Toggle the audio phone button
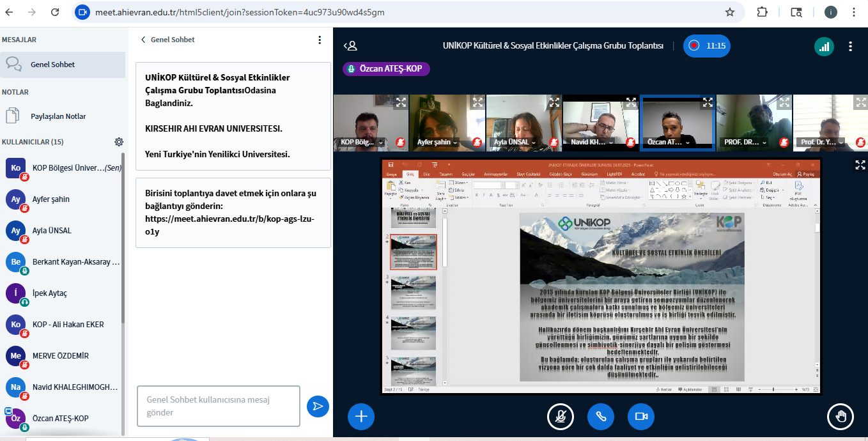 point(601,416)
